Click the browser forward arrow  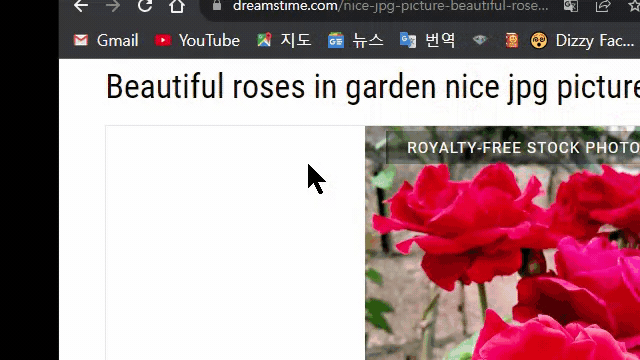113,6
